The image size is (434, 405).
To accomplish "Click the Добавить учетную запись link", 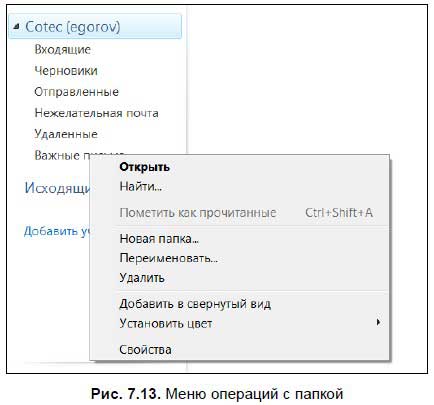I will pos(57,231).
